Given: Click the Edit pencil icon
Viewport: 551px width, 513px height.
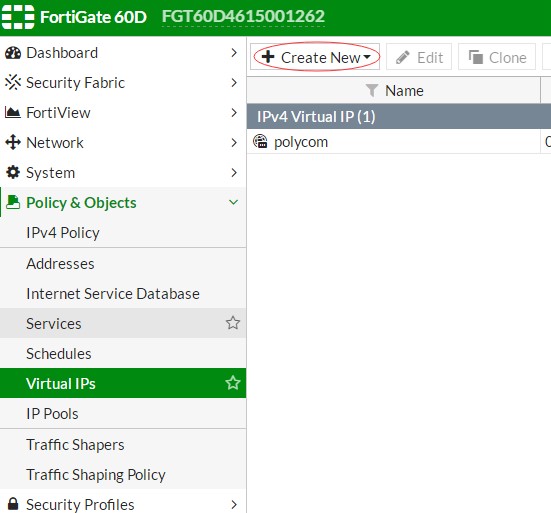Looking at the screenshot, I should pyautogui.click(x=403, y=57).
